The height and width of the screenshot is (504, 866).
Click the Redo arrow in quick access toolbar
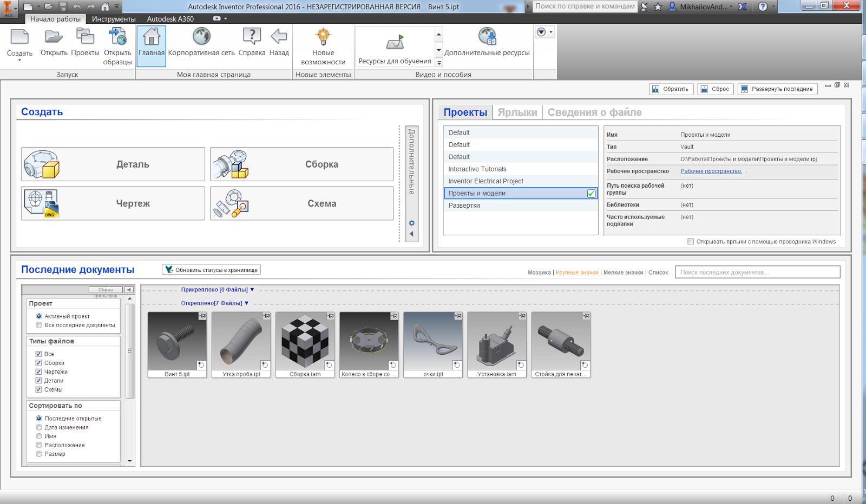[x=91, y=6]
